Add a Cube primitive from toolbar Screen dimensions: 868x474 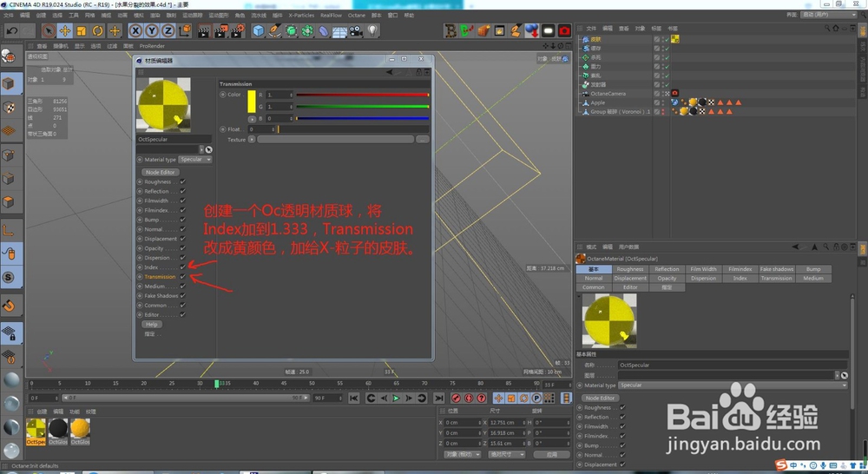[x=259, y=31]
